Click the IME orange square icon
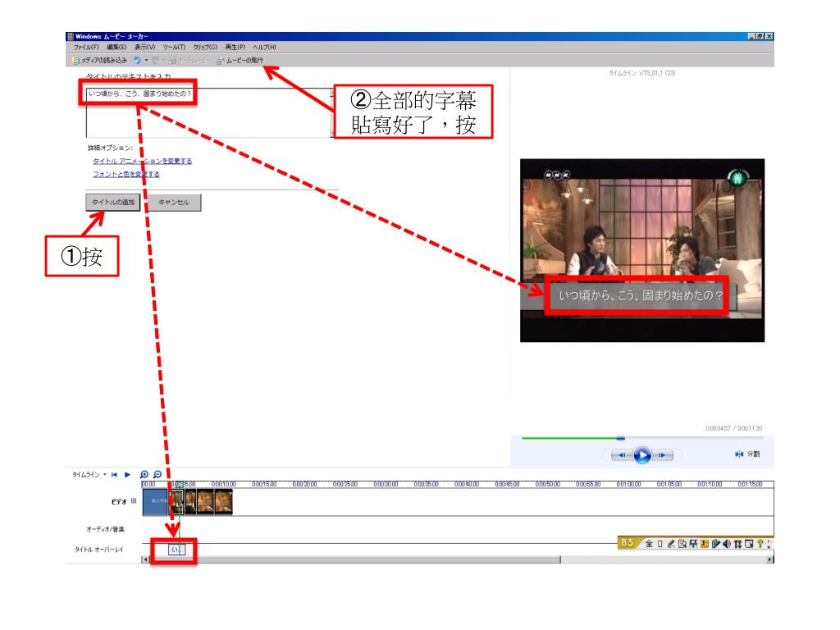This screenshot has height=630, width=840. point(705,544)
